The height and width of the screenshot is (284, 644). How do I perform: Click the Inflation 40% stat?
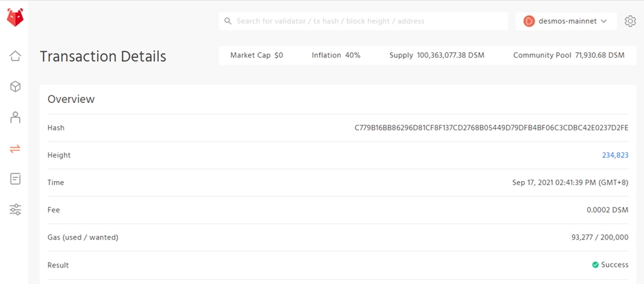click(336, 55)
